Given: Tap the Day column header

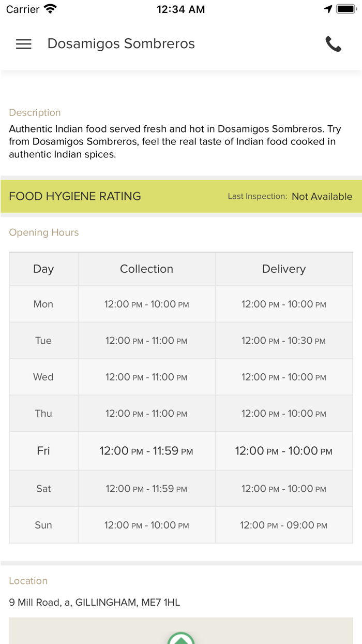Looking at the screenshot, I should pos(43,269).
